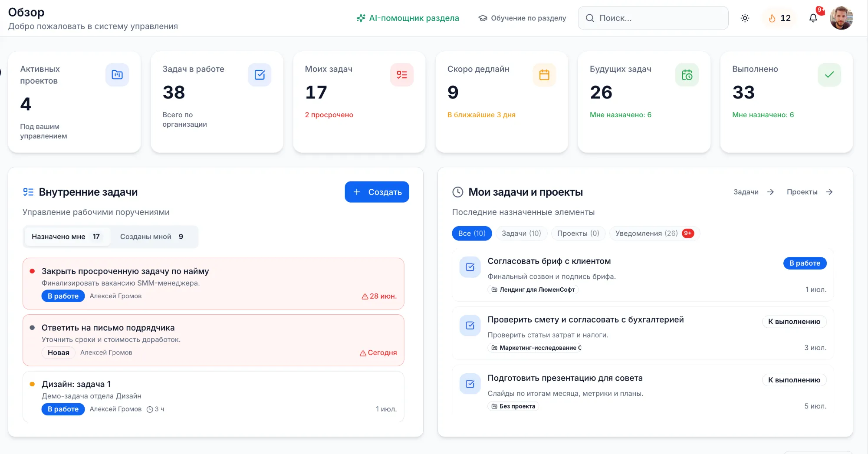Open AI-помощник раздела link
The height and width of the screenshot is (454, 868).
(408, 18)
